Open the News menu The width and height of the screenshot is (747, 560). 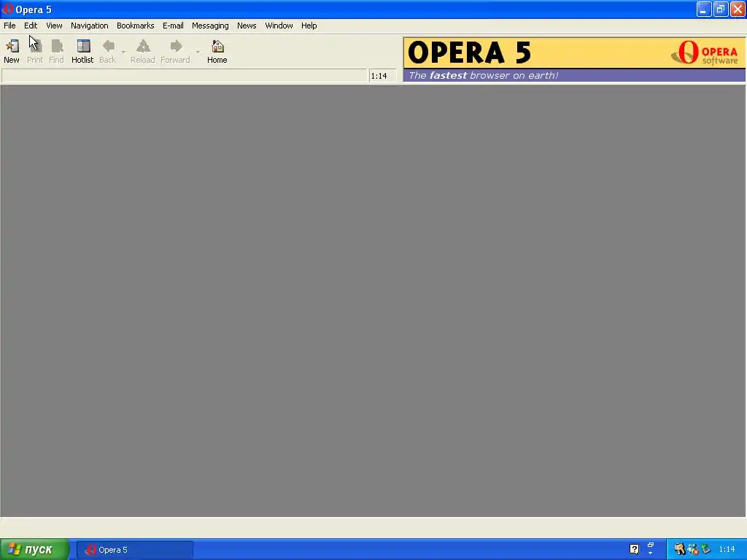coord(247,26)
